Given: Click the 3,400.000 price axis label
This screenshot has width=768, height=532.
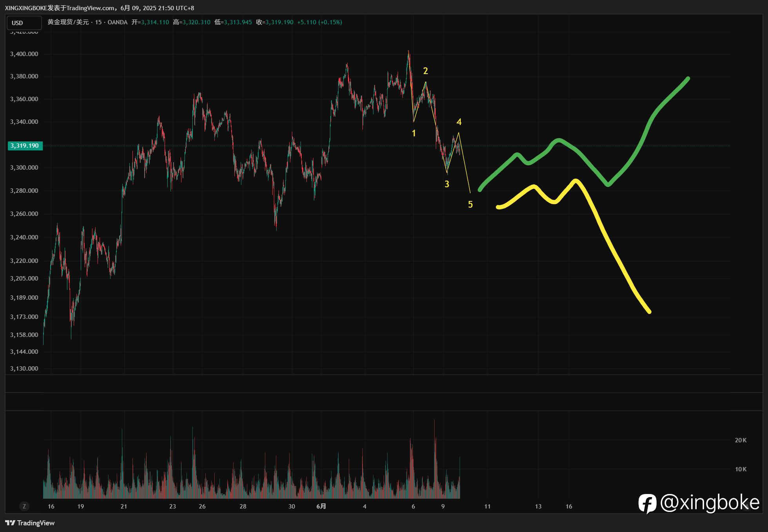Looking at the screenshot, I should point(24,54).
